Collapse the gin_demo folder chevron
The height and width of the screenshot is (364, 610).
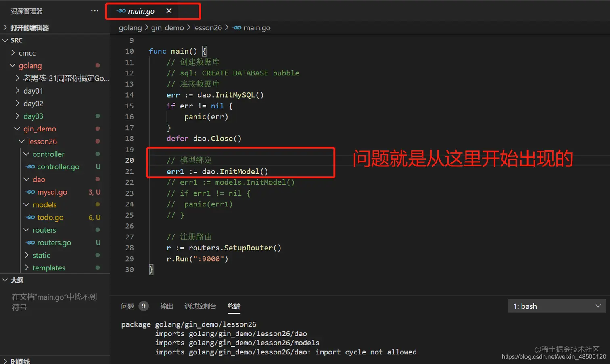[x=17, y=129]
